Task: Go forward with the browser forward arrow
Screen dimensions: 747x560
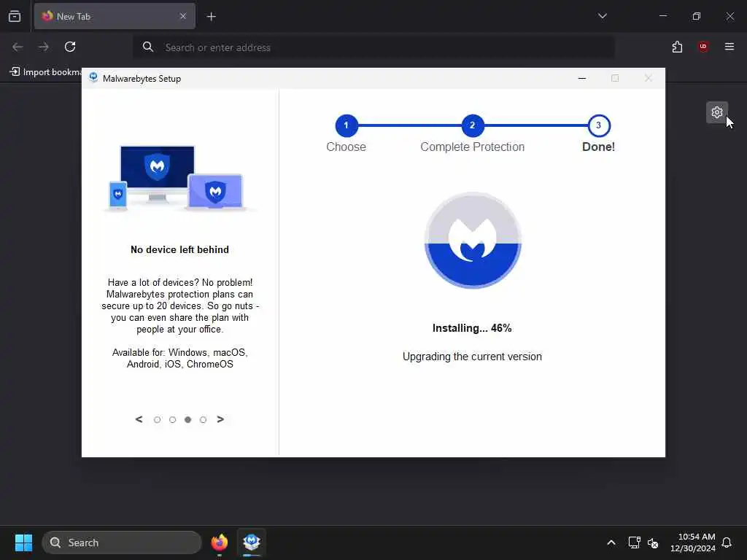Action: pos(44,47)
